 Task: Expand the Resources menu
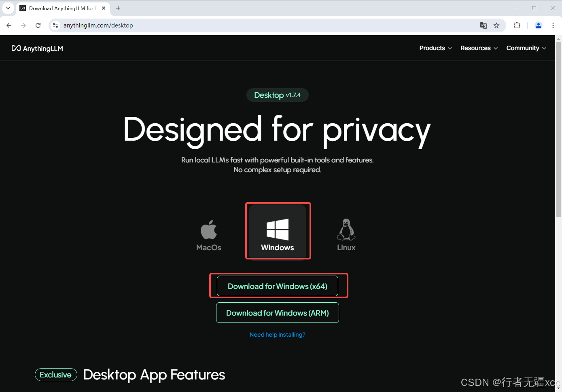[x=479, y=48]
